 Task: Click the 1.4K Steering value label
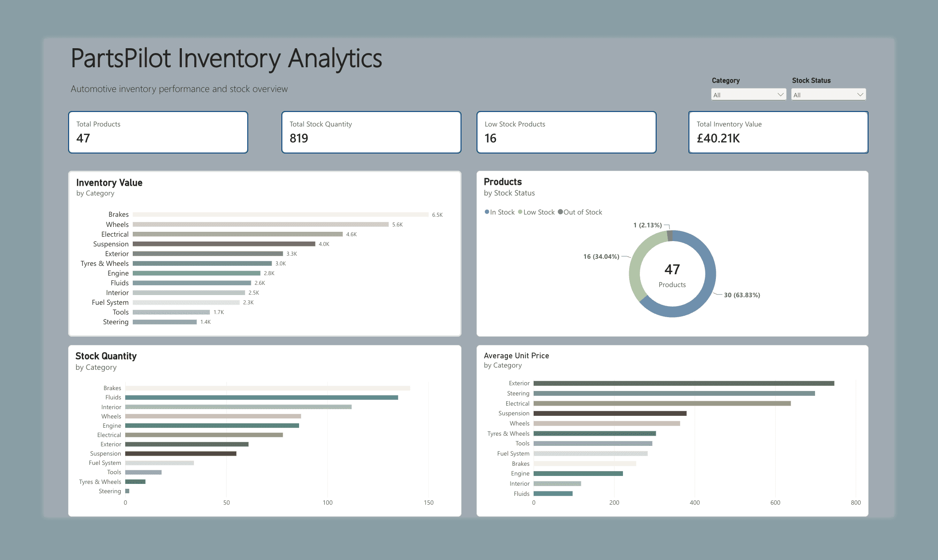point(205,322)
